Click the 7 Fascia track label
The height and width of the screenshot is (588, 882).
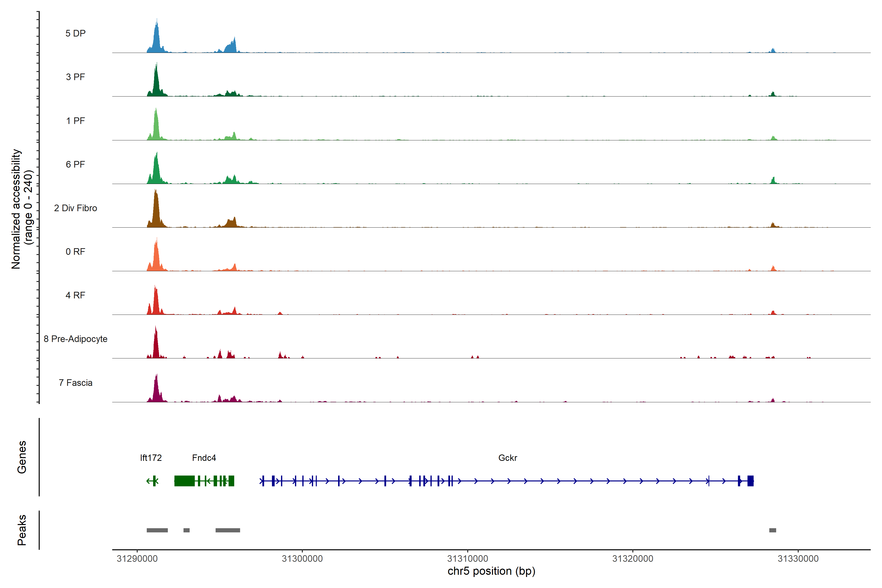[x=75, y=383]
